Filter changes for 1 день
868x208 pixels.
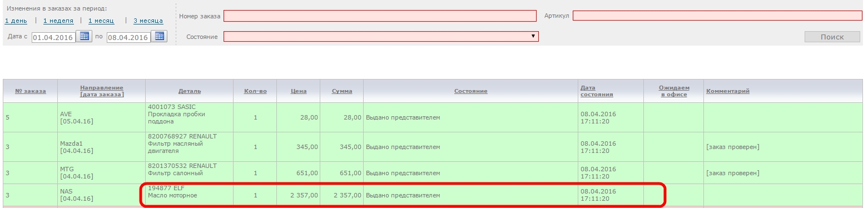(x=16, y=21)
